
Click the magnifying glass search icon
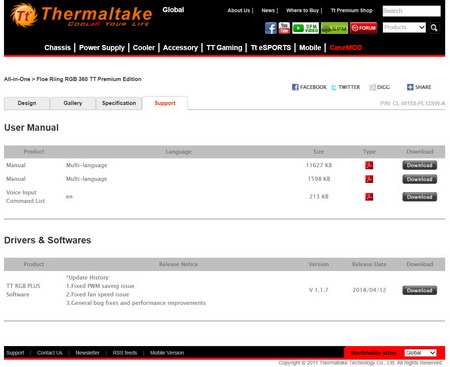[434, 28]
